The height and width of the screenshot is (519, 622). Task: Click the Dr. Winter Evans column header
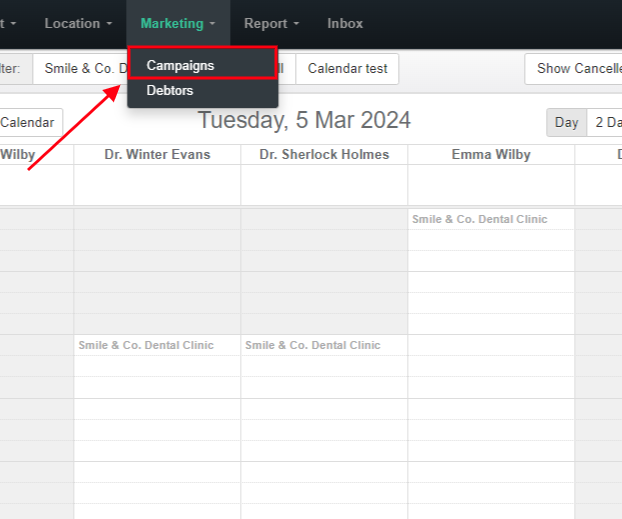click(157, 154)
